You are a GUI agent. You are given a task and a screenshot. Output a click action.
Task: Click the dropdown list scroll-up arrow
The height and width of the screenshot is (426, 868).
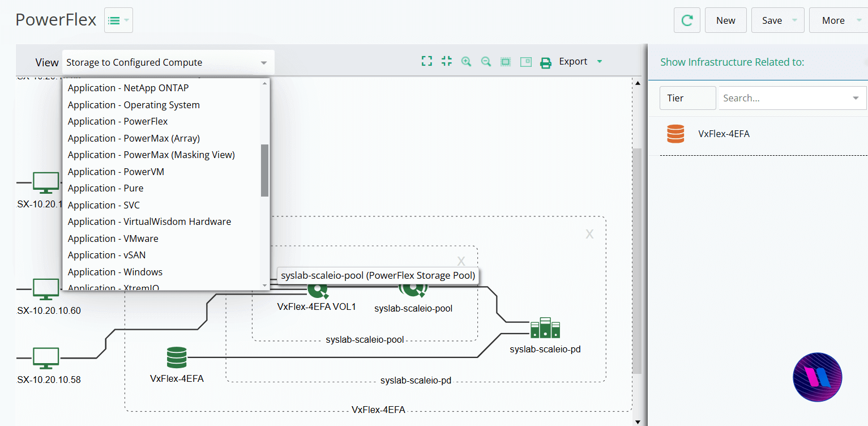click(x=264, y=83)
